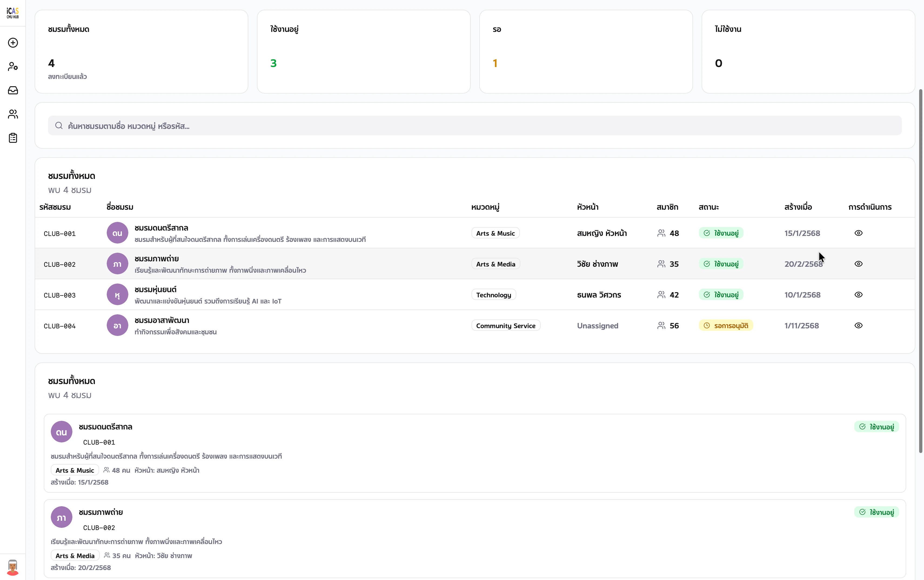View details of CLUB-002 via eye icon
The height and width of the screenshot is (580, 924).
tap(858, 264)
